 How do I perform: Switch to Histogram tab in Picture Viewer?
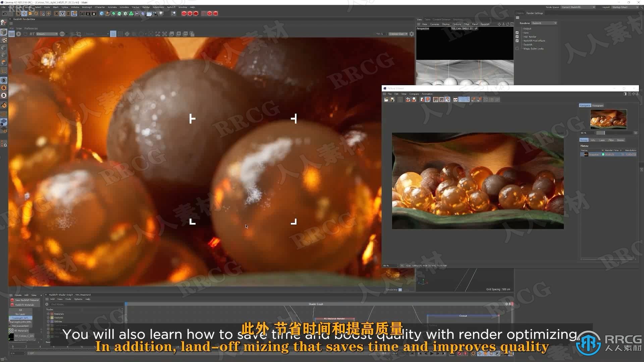click(597, 106)
